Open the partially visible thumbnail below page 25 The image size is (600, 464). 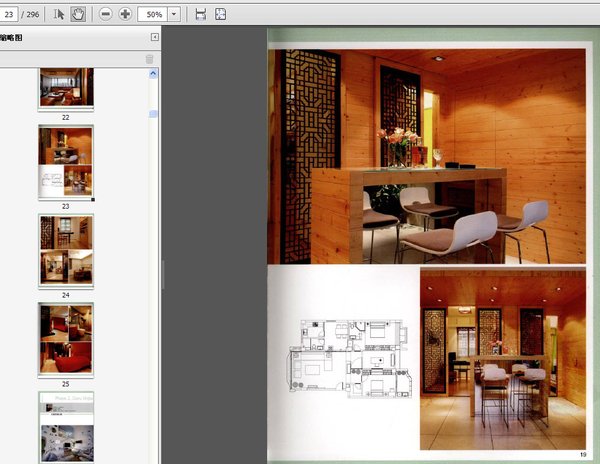[x=66, y=428]
